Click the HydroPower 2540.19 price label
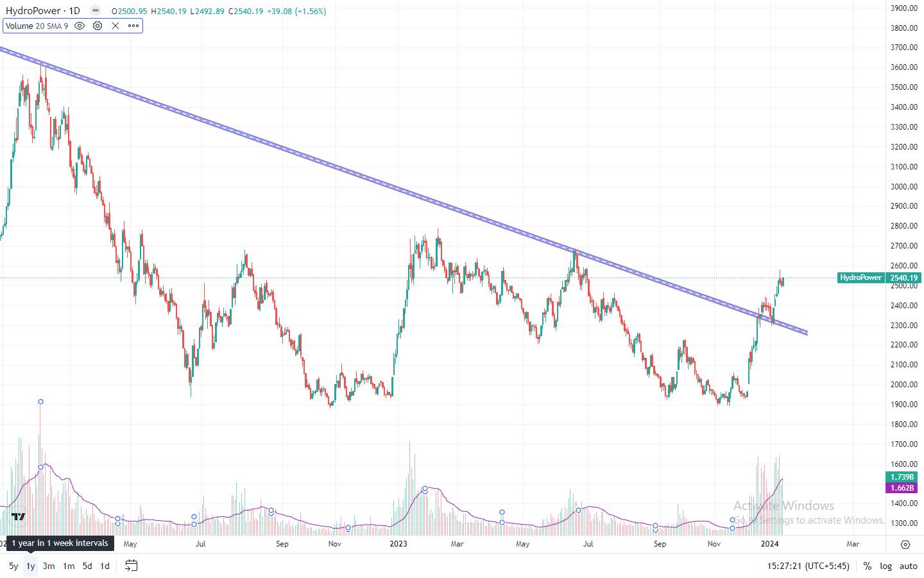This screenshot has height=578, width=924. pos(879,278)
